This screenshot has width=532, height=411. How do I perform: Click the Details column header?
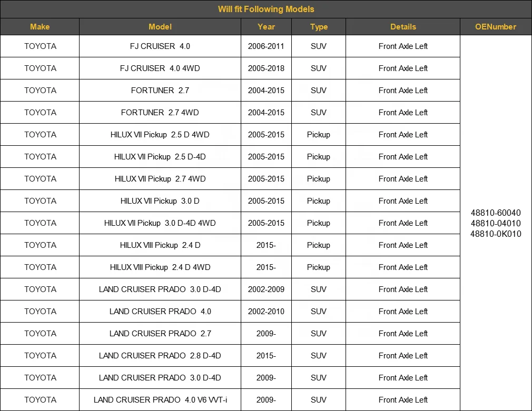pyautogui.click(x=403, y=27)
